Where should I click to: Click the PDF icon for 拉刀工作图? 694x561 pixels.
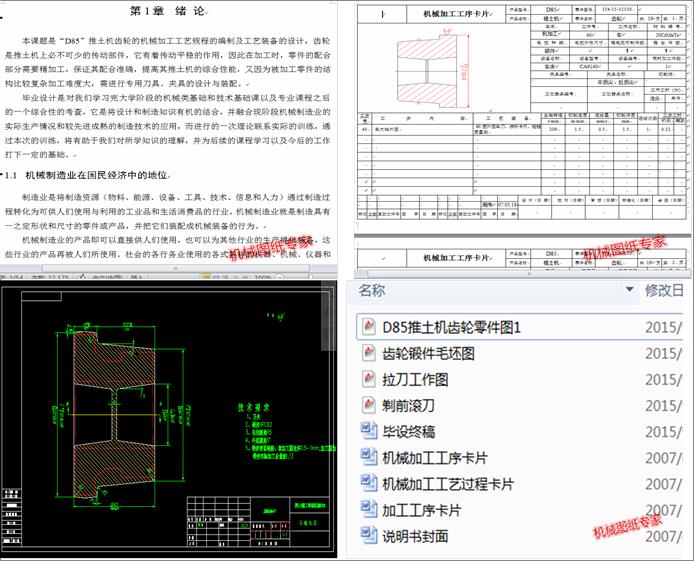pos(369,379)
